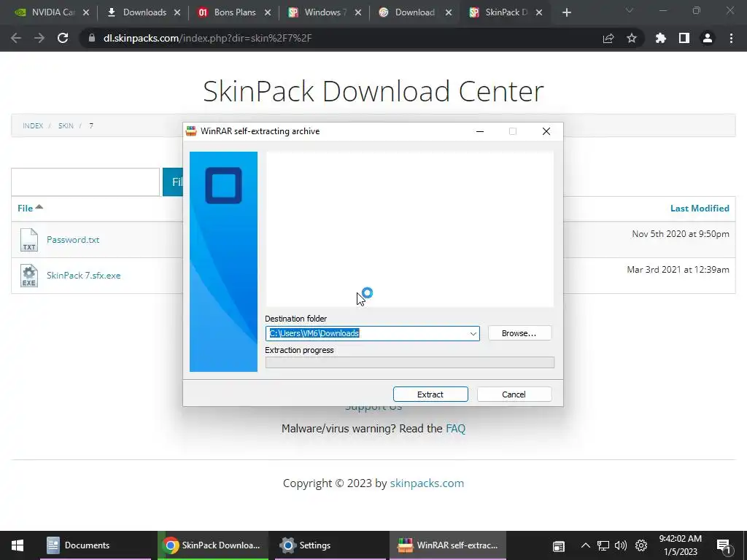Open Settings taskbar item

pyautogui.click(x=329, y=545)
